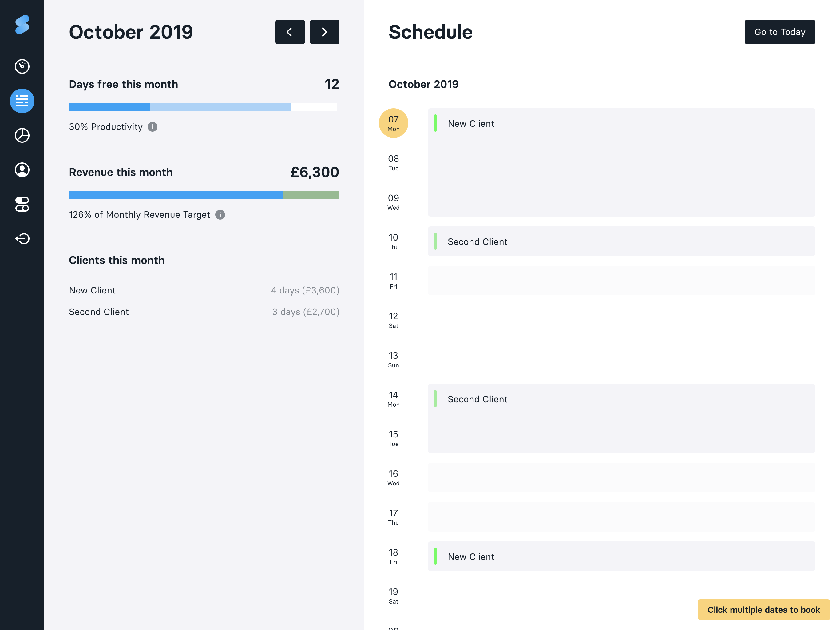
Task: Open the pie chart reports icon
Action: [x=22, y=135]
